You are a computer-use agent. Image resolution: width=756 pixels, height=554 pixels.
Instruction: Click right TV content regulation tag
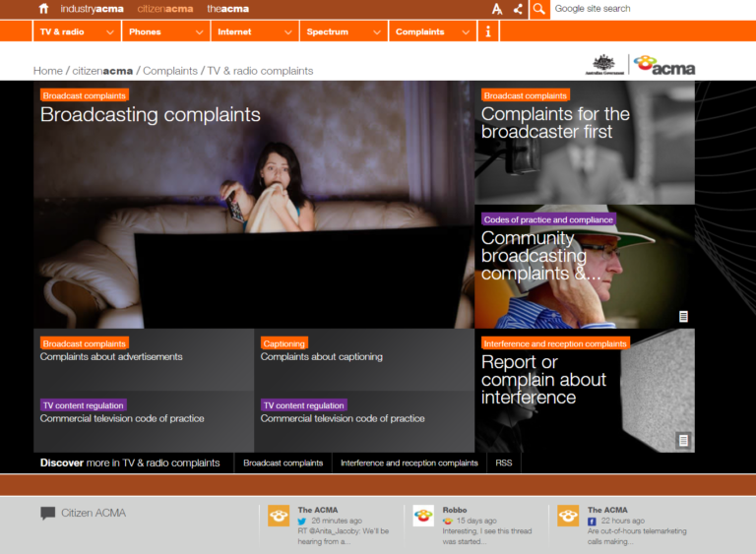[x=304, y=405]
